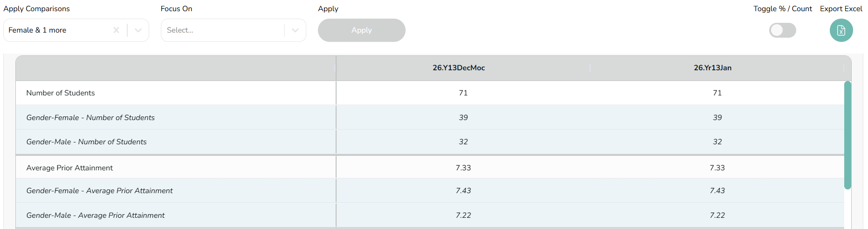Image resolution: width=868 pixels, height=229 pixels.
Task: Click the Female & 1 more value
Action: [37, 30]
